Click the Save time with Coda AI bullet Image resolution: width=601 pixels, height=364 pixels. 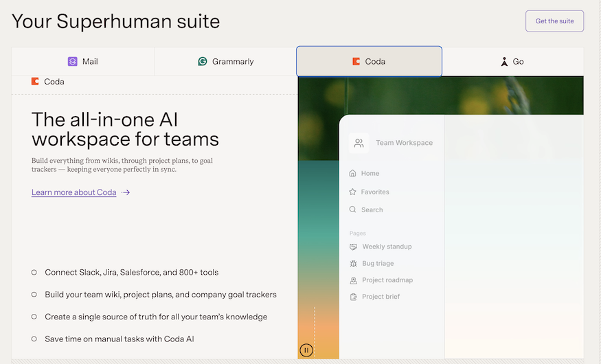click(x=120, y=339)
